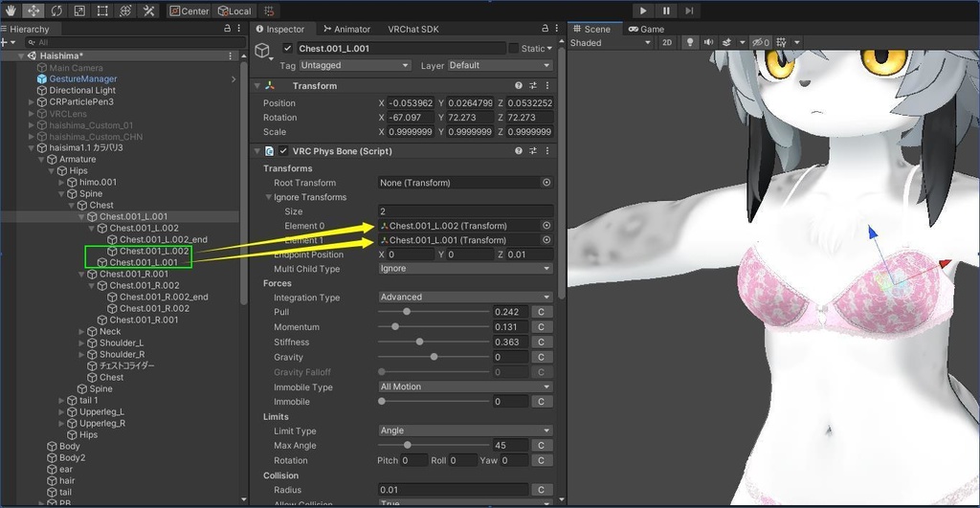Click the Max Angle C button
Screen dimensions: 980x508
542,445
